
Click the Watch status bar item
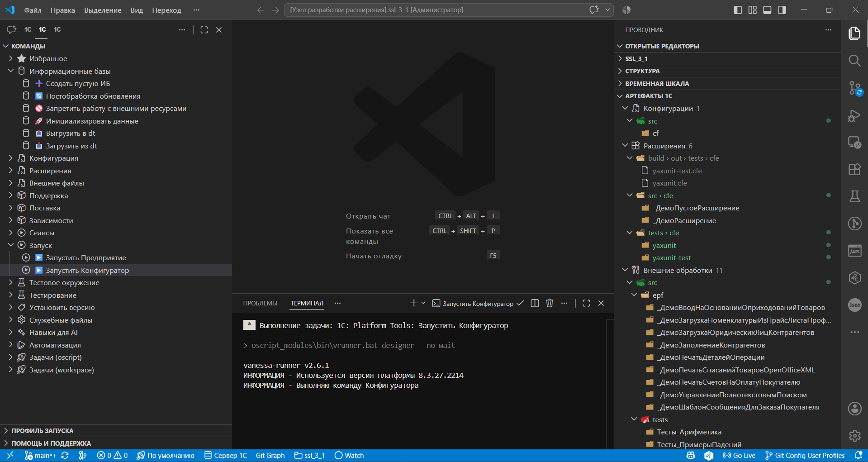pyautogui.click(x=349, y=456)
